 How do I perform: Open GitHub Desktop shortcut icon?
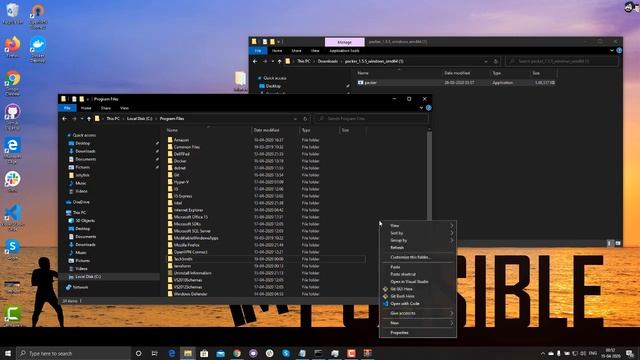pyautogui.click(x=13, y=117)
